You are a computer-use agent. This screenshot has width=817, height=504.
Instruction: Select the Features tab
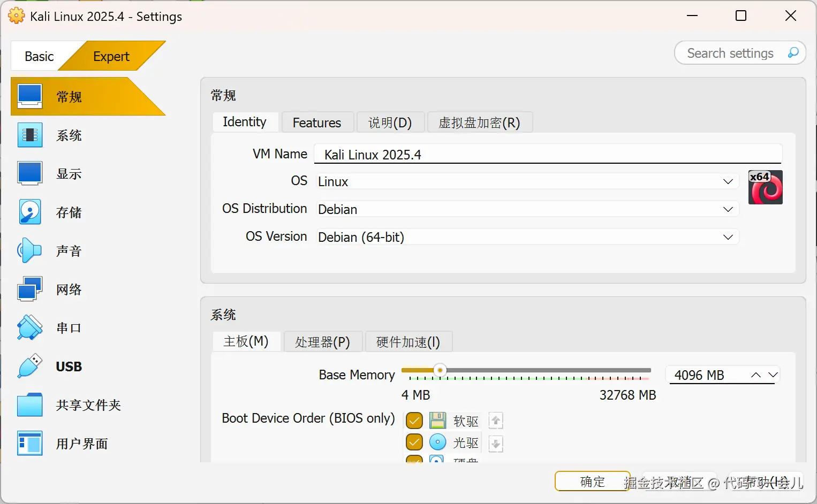[x=317, y=123]
